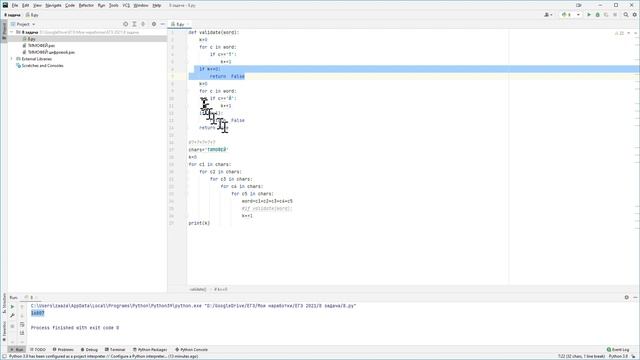Viewport: 640px width, 360px height.
Task: Collapse the project root folder node
Action: point(12,32)
